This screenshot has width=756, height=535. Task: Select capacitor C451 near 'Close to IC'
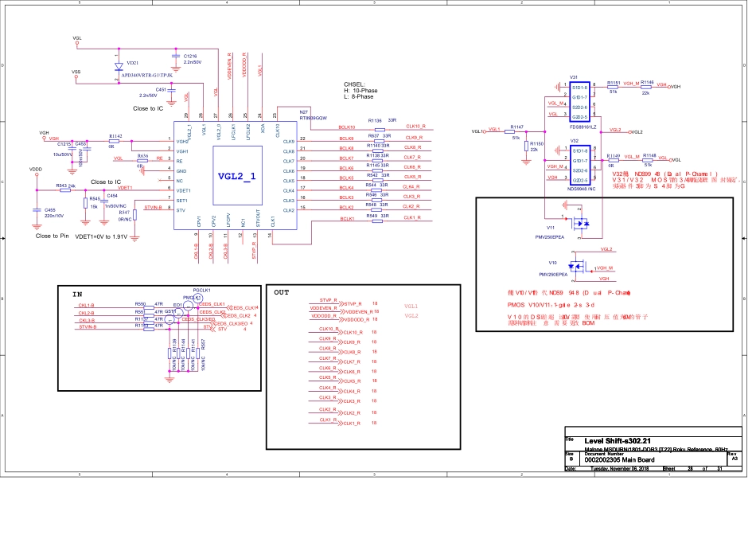[171, 92]
